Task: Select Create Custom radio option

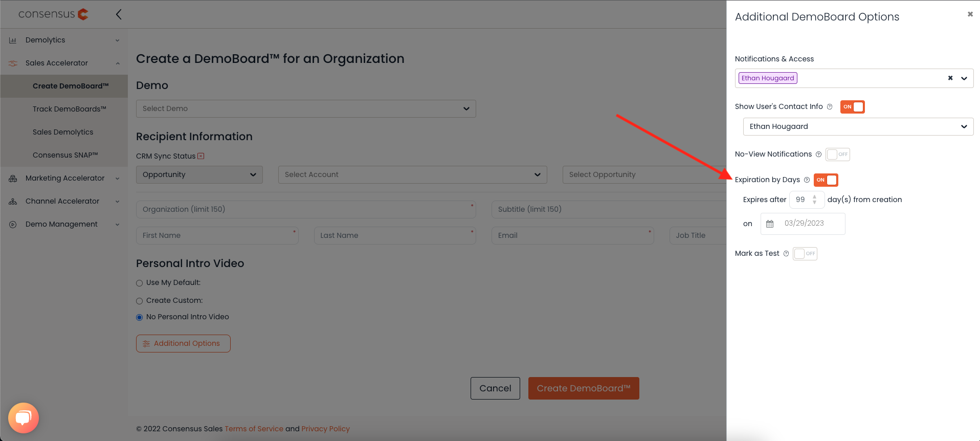Action: coord(139,301)
